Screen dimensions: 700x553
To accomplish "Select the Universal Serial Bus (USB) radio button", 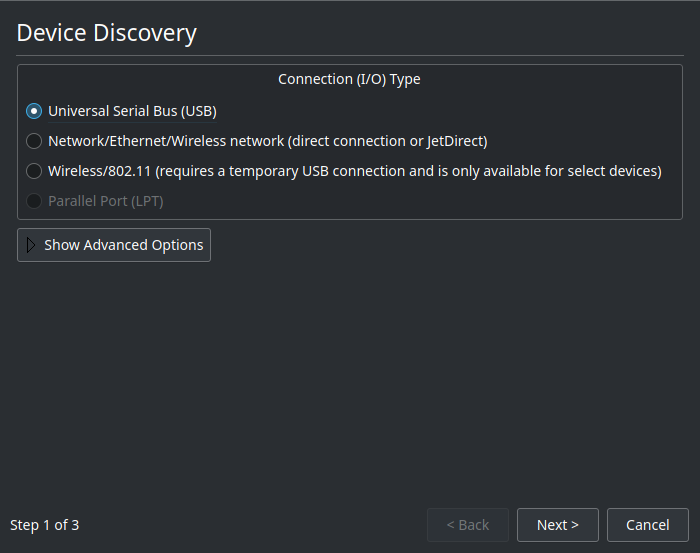I will (34, 111).
